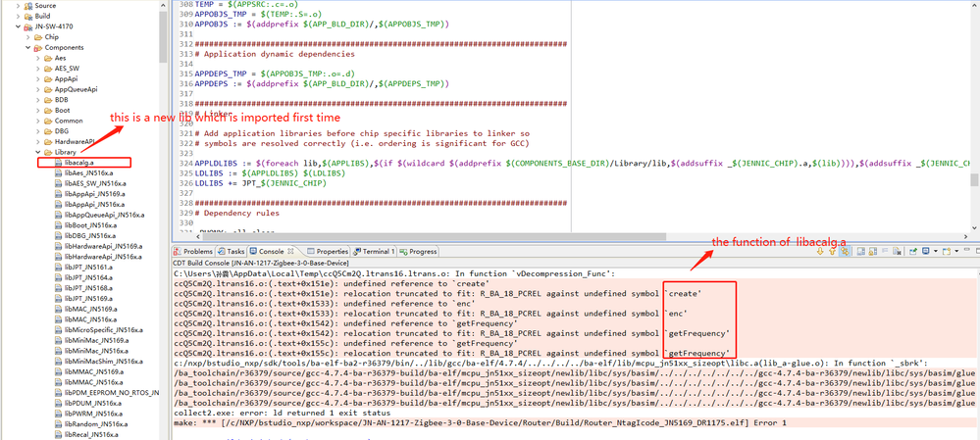Select libMAC_JN5169.a file
980x440 pixels.
[x=87, y=309]
